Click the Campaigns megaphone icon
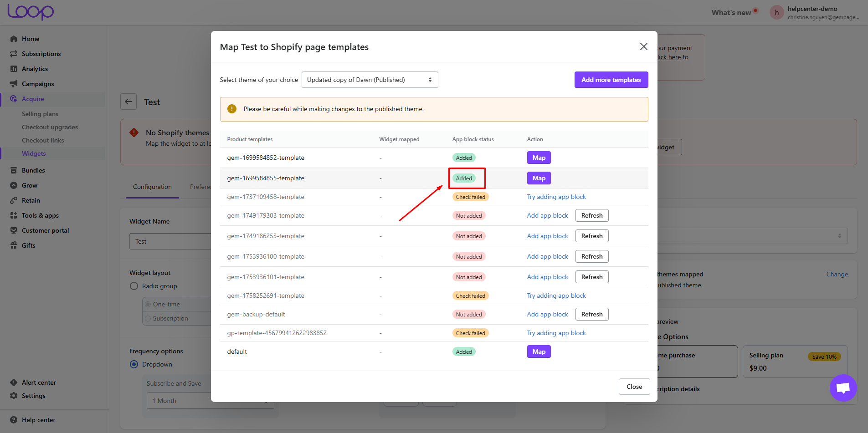868x433 pixels. [x=14, y=84]
